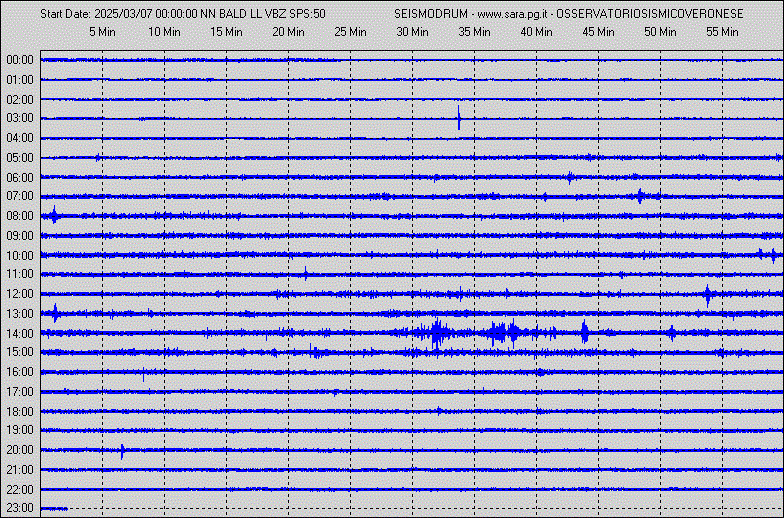
Task: Click the spike on the 03:00 trace
Action: pyautogui.click(x=459, y=118)
